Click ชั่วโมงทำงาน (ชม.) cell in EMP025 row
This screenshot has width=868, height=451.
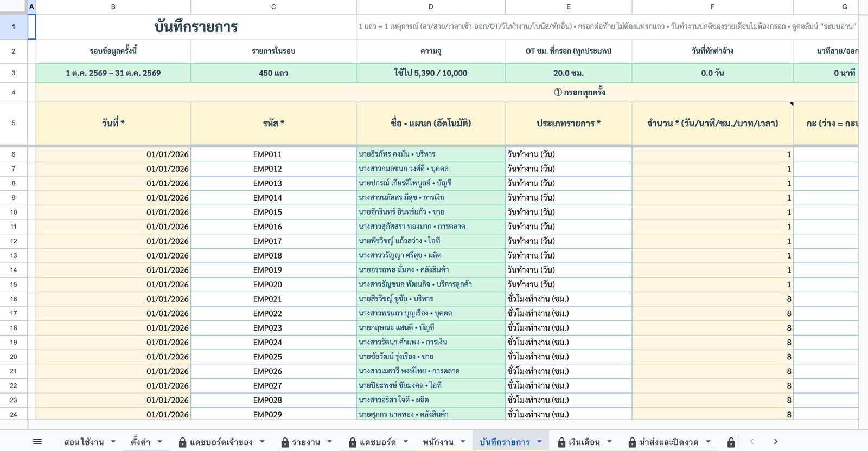coord(569,357)
